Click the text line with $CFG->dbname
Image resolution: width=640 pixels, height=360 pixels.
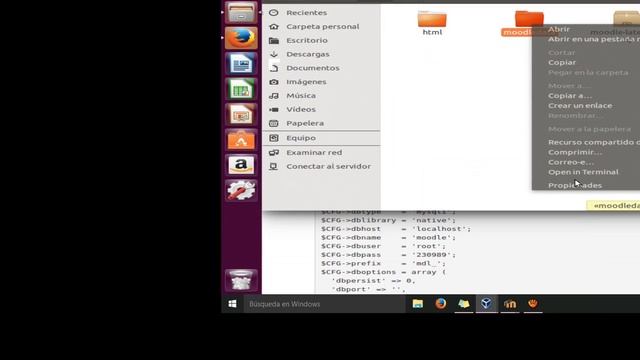388,238
